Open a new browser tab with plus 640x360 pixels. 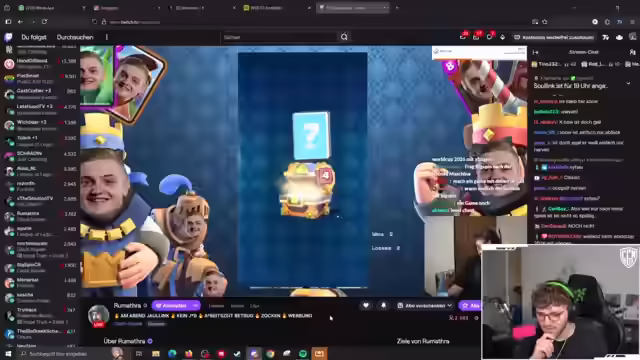coord(397,8)
